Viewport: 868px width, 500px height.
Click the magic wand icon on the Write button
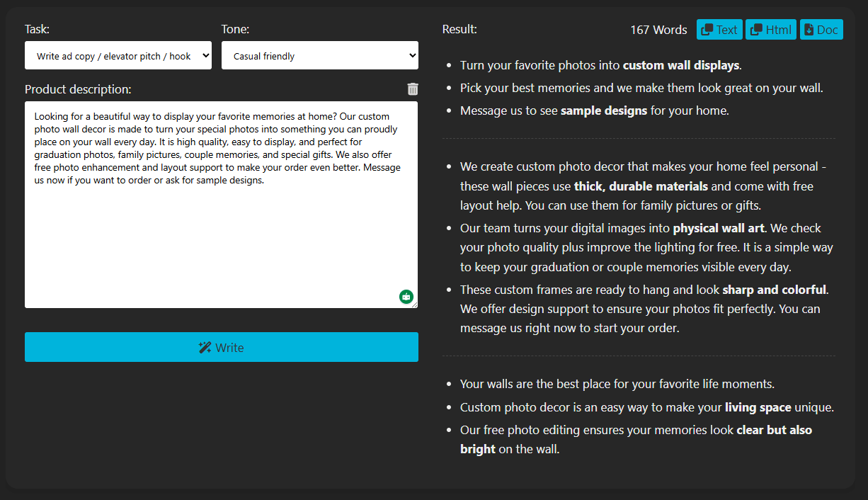(205, 347)
